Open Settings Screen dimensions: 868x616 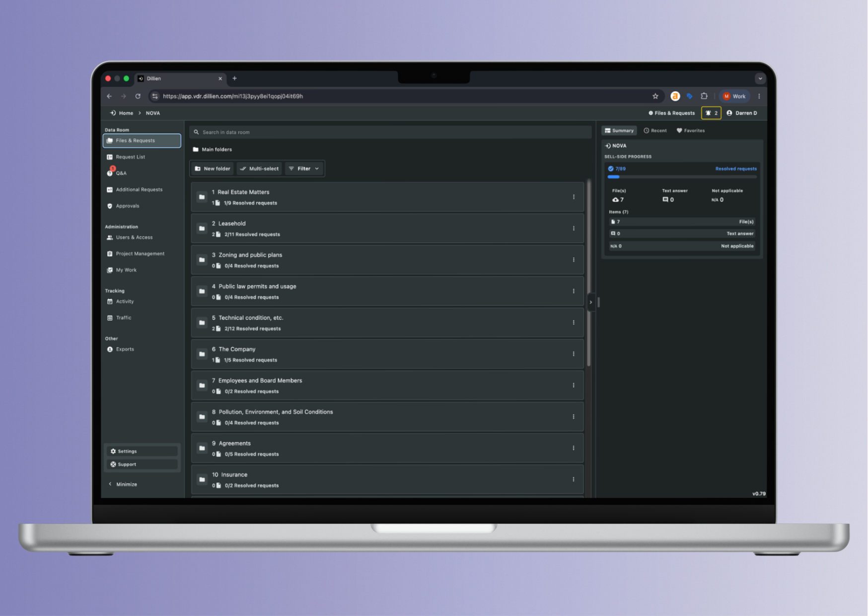142,451
